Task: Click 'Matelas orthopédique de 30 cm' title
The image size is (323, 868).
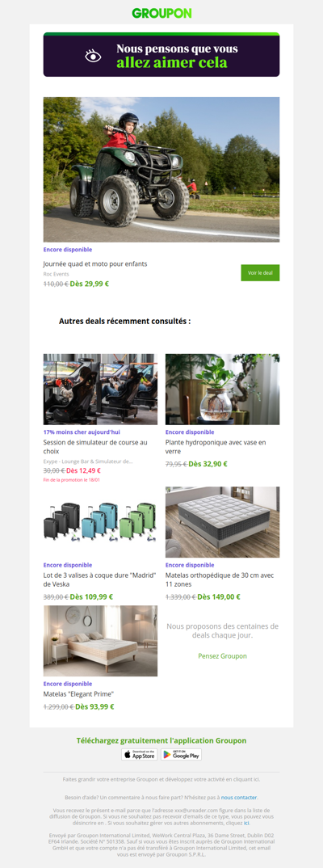Action: coord(220,579)
